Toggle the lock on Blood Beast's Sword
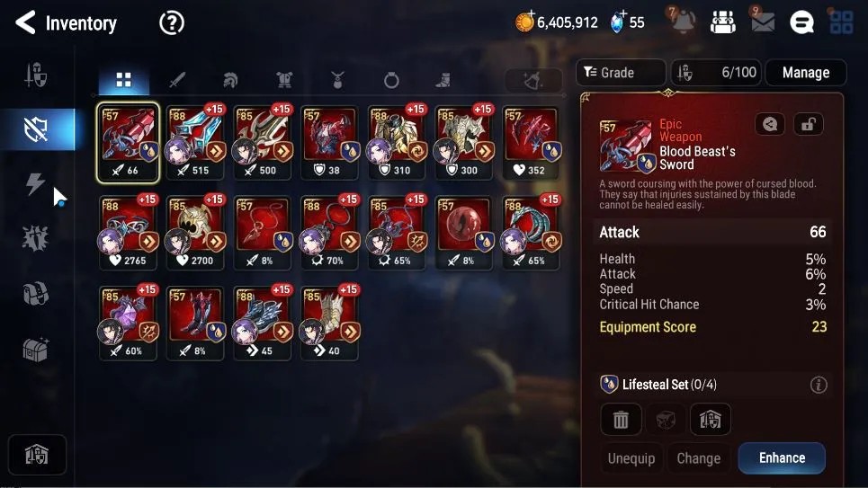Viewport: 868px width, 488px height. click(809, 124)
